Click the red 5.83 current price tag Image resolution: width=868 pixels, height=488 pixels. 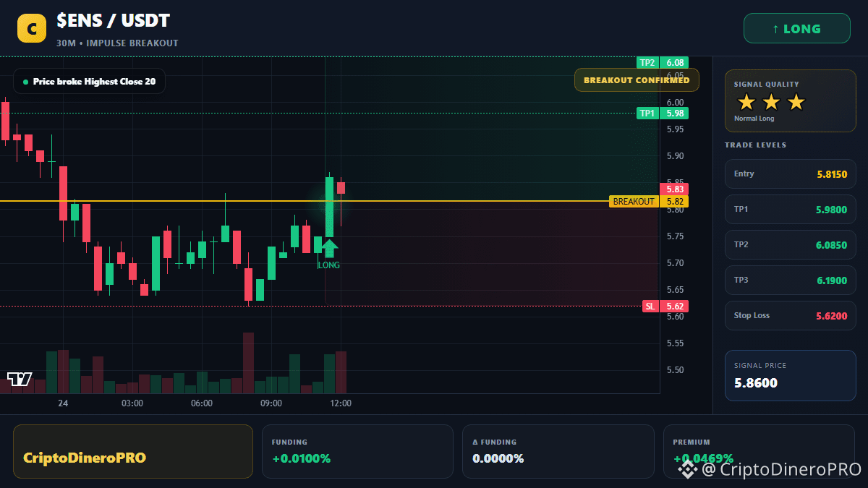pos(674,189)
